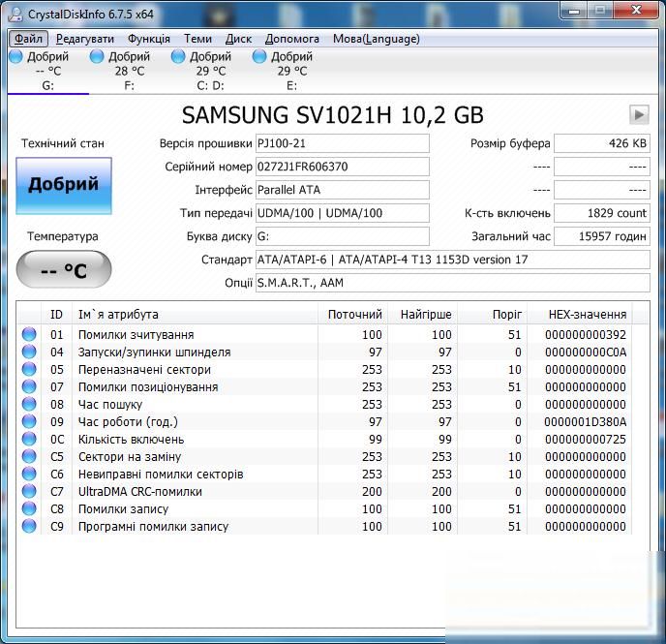This screenshot has width=666, height=644.
Task: Select disk F: at 28 °C
Action: (129, 71)
